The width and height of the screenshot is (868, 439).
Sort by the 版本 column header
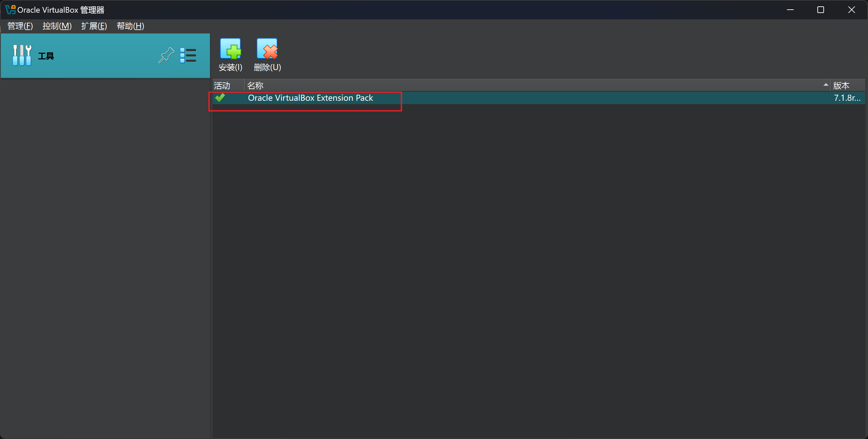tap(841, 86)
